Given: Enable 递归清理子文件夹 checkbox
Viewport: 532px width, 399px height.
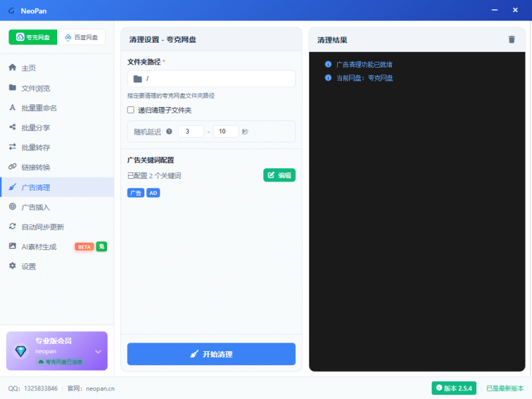Looking at the screenshot, I should pos(131,110).
